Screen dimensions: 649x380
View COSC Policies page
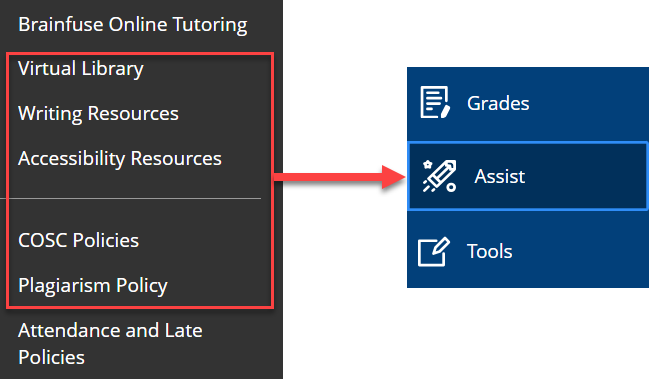(79, 241)
